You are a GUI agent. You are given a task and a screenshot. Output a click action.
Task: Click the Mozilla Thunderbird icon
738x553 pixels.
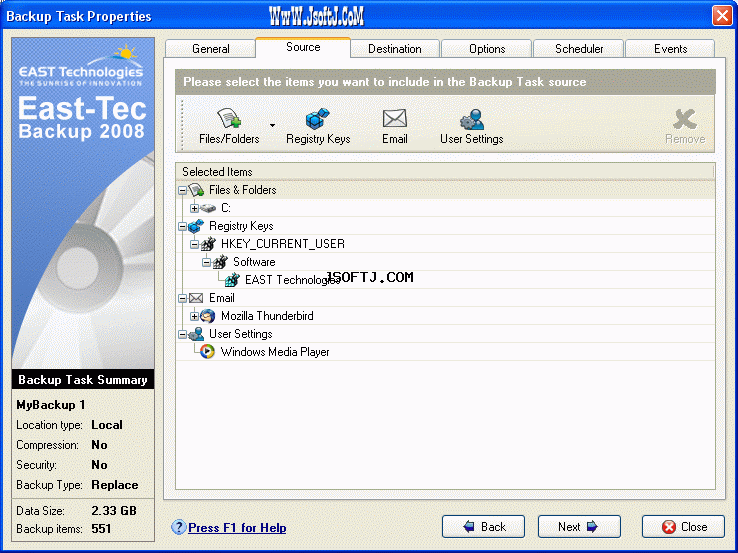[x=208, y=316]
